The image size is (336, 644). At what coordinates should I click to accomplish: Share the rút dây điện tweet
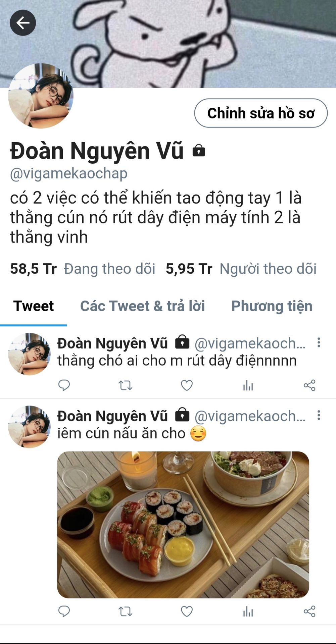coord(309,385)
